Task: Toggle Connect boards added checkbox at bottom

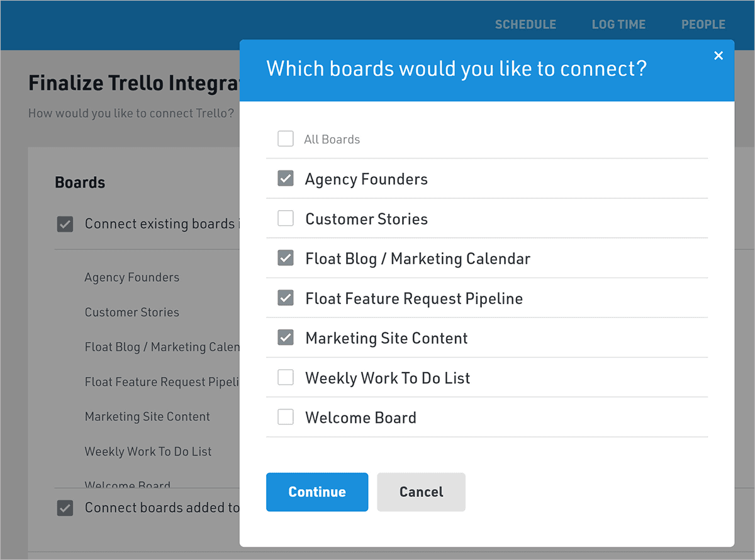Action: (65, 508)
